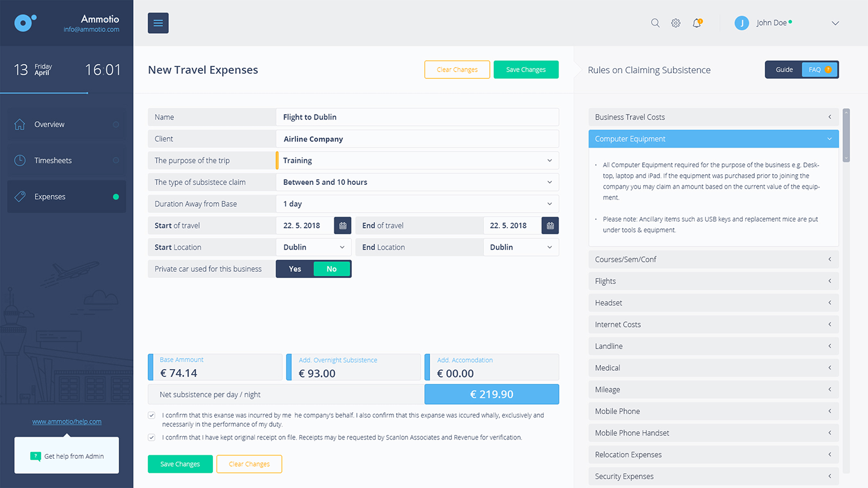
Task: Open search with the magnifier icon
Action: [x=655, y=23]
